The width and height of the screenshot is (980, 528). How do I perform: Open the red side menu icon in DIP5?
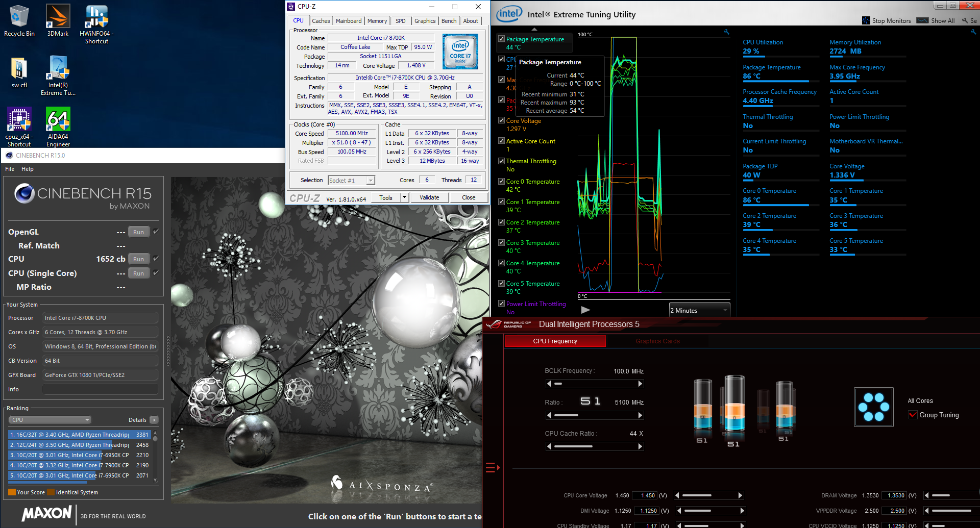click(x=493, y=467)
